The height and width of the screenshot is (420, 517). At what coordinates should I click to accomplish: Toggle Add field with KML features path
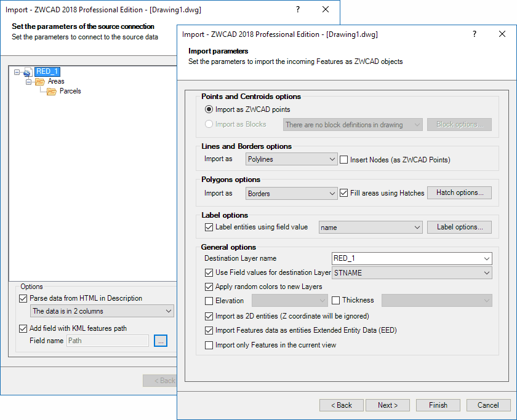23,328
